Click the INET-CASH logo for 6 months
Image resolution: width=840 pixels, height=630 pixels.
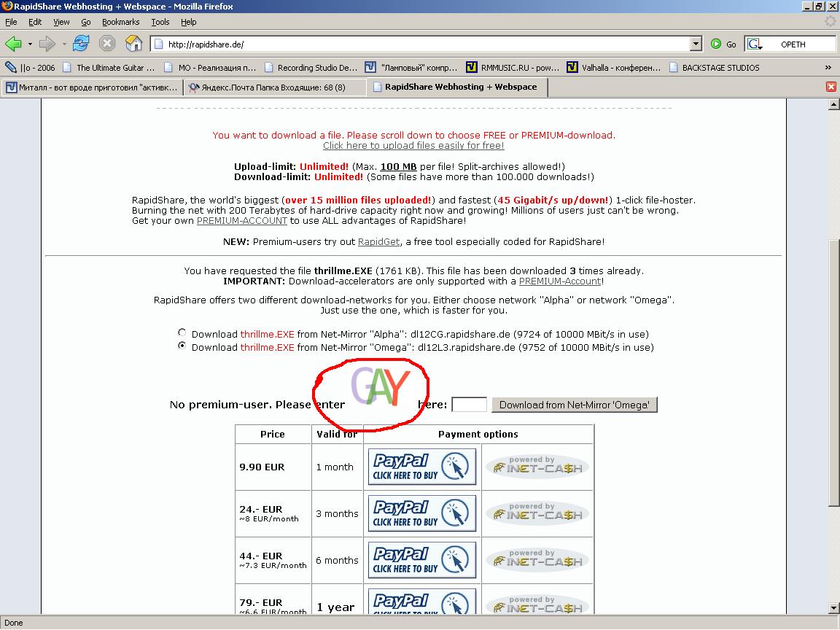[537, 560]
